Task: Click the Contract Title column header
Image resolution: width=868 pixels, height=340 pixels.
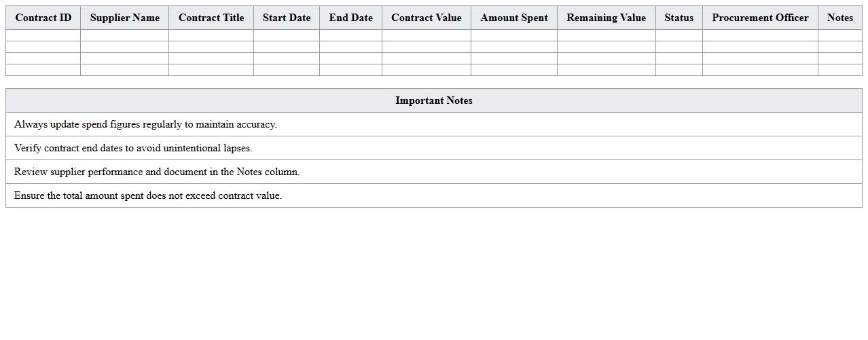Action: tap(211, 18)
